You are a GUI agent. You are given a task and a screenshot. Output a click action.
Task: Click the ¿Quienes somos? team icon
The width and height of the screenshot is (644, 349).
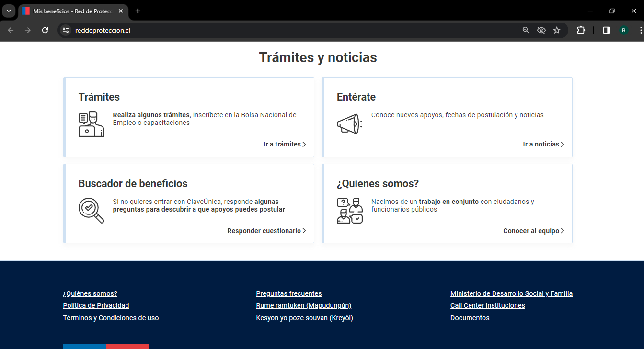coord(349,211)
